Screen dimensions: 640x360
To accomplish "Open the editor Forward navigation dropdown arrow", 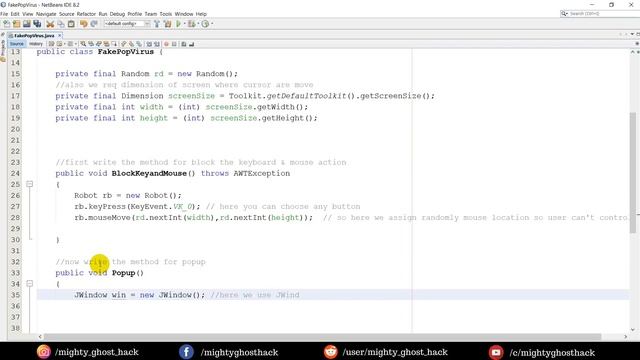I will (x=76, y=44).
